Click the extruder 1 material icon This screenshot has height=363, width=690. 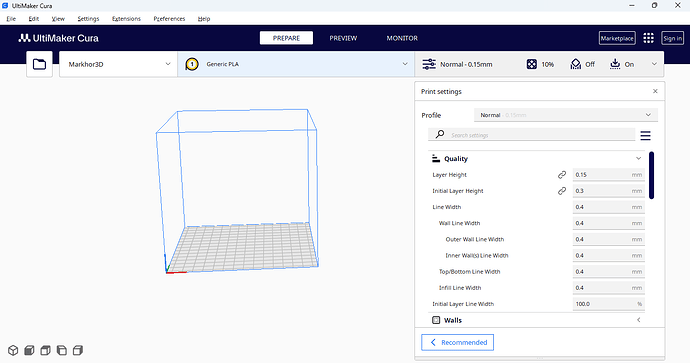(191, 64)
